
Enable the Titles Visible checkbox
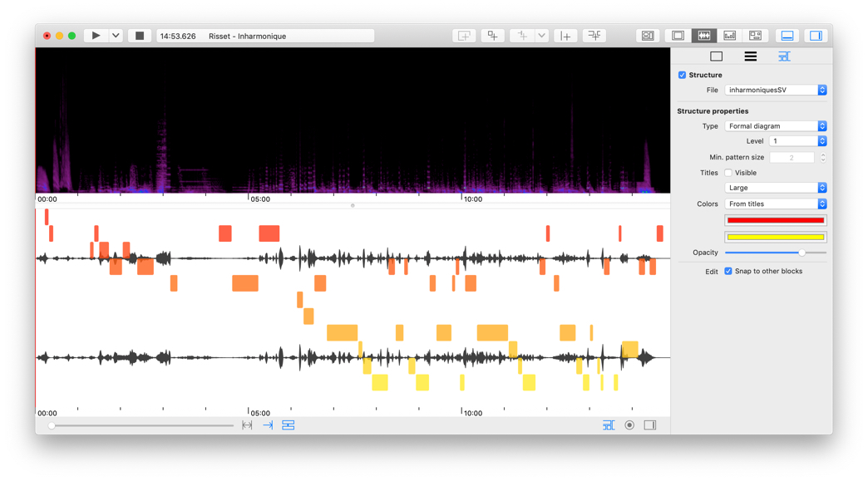pos(728,173)
